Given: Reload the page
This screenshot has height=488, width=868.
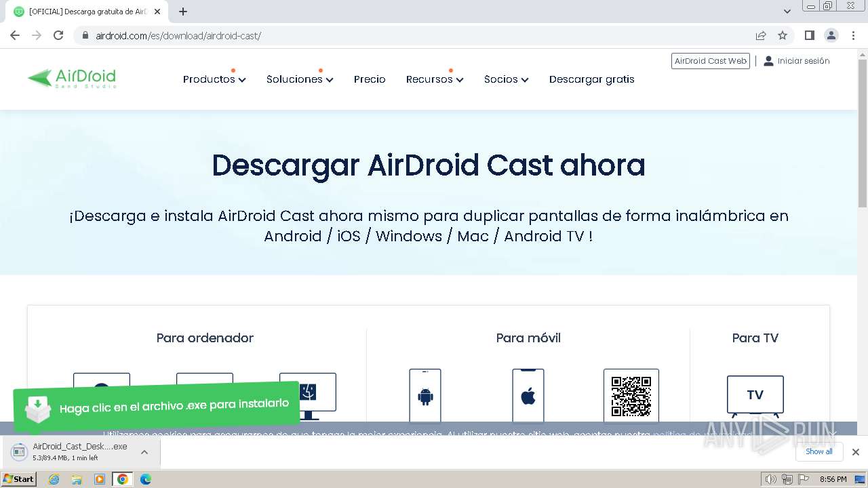Looking at the screenshot, I should coord(58,35).
